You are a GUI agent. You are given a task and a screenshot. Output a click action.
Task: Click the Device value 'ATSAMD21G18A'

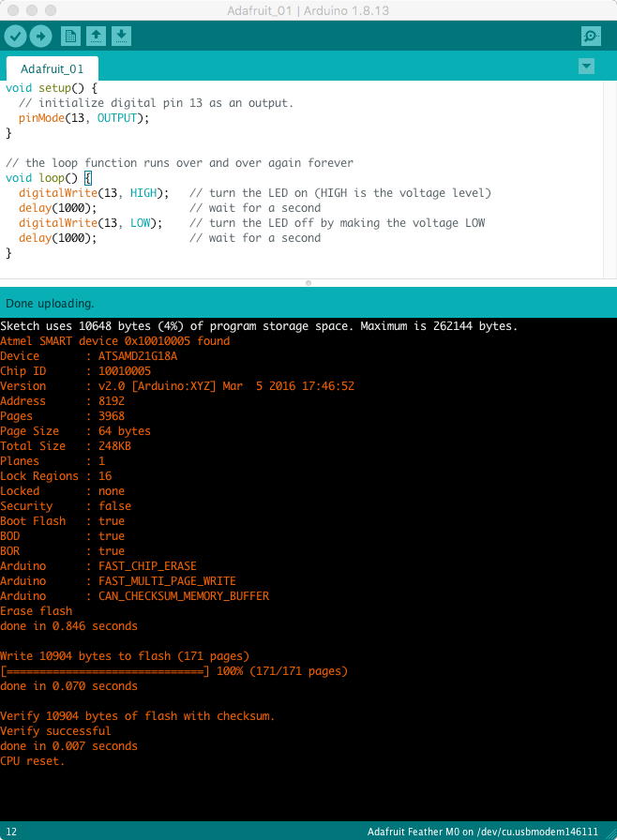[x=138, y=355]
